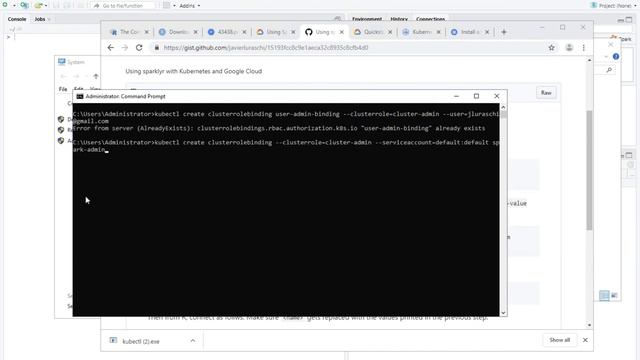The width and height of the screenshot is (640, 360).
Task: Click the up arrow in System window
Action: pos(96,76)
